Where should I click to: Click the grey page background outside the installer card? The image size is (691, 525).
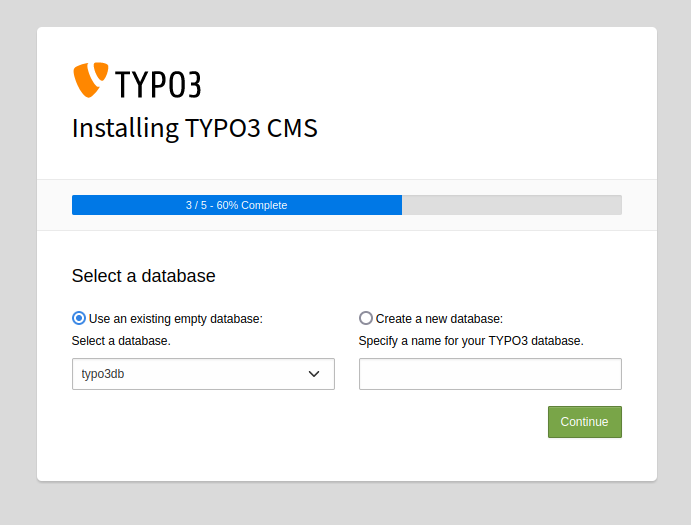pyautogui.click(x=18, y=260)
